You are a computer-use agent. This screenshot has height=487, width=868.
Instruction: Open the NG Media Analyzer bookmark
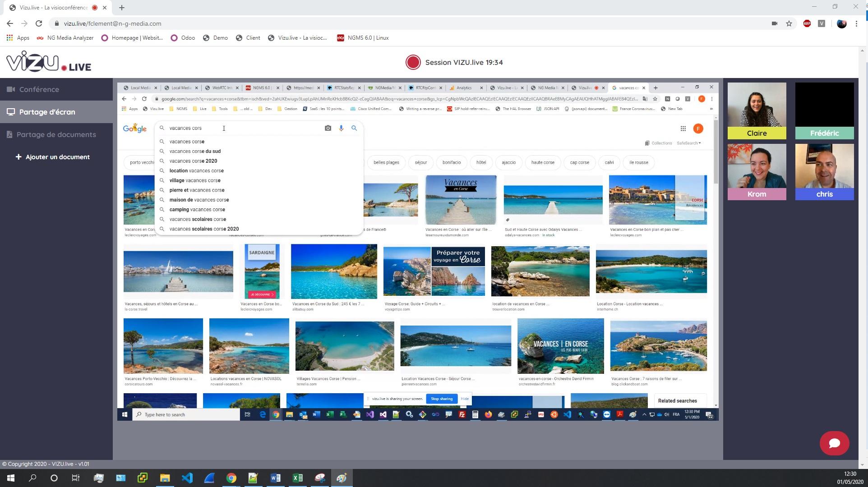(x=65, y=38)
